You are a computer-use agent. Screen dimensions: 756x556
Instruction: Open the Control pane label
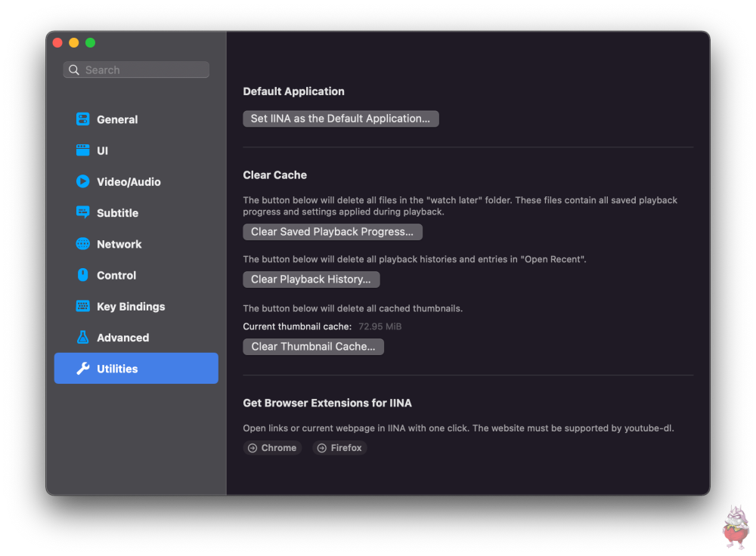point(116,276)
